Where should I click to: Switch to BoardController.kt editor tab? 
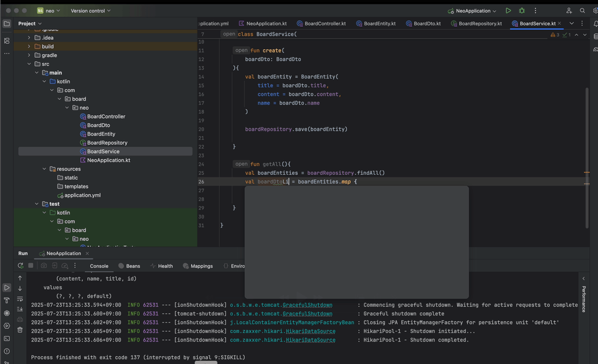click(321, 24)
